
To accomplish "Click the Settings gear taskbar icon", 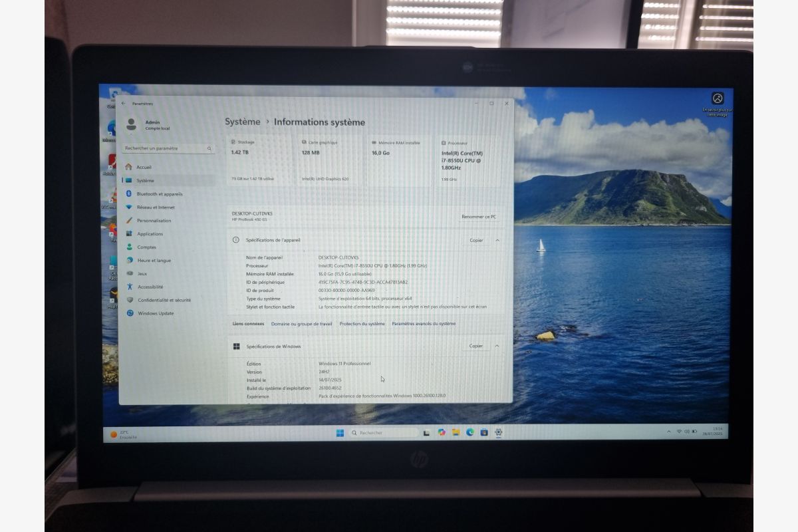I will point(498,433).
